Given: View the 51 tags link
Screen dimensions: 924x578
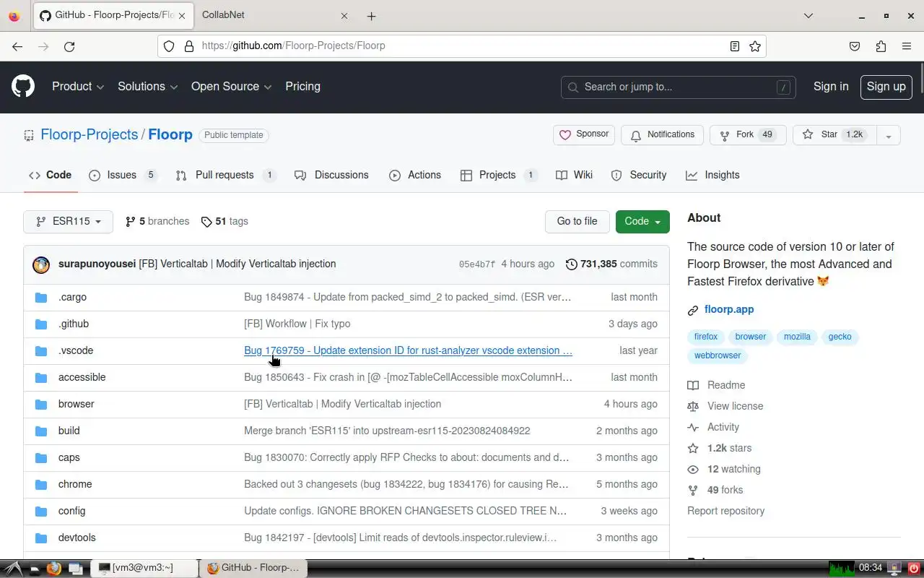Looking at the screenshot, I should pos(225,221).
